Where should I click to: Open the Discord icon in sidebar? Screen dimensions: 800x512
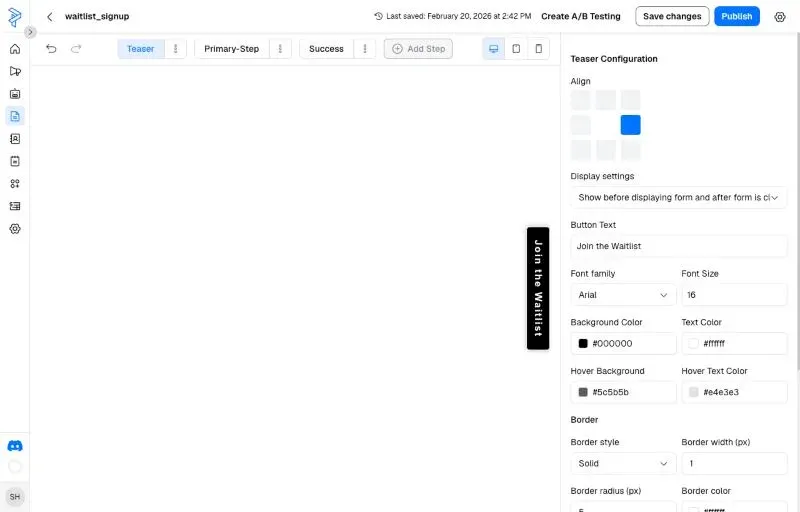(15, 446)
